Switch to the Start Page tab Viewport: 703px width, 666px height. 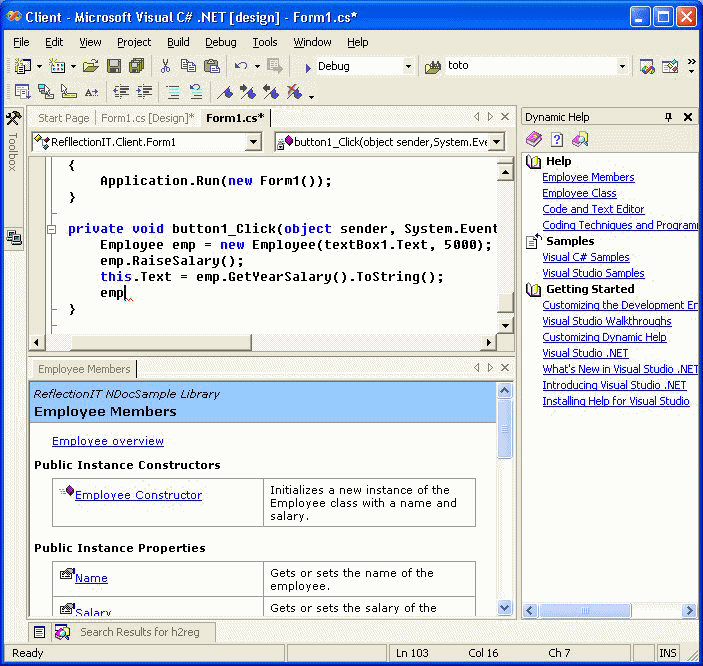point(64,118)
